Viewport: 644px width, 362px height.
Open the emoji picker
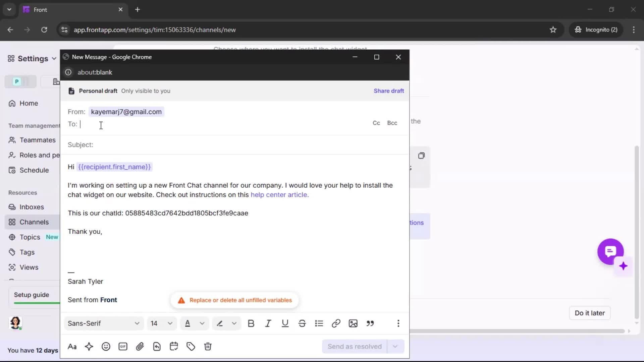(106, 346)
